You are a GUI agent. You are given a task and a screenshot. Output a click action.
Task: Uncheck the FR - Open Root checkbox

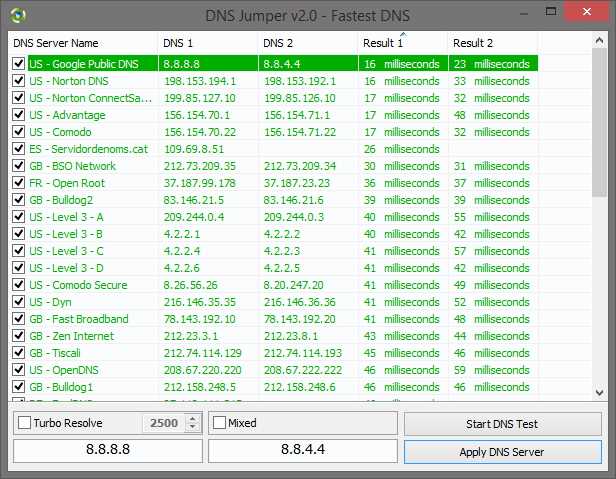tap(18, 182)
